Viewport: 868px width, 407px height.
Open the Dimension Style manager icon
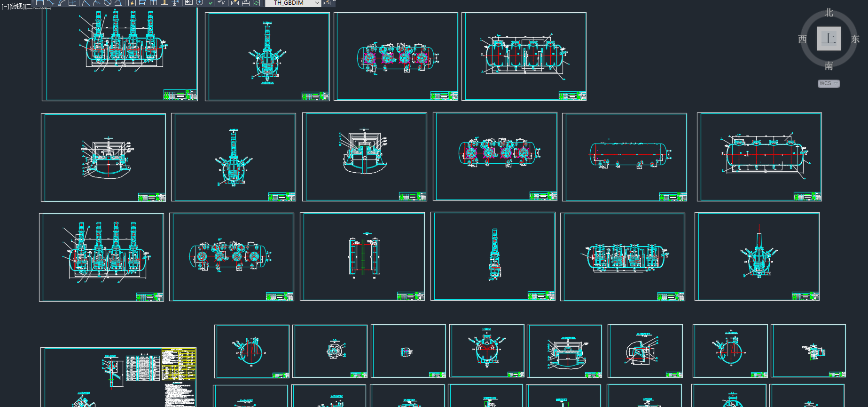point(327,2)
